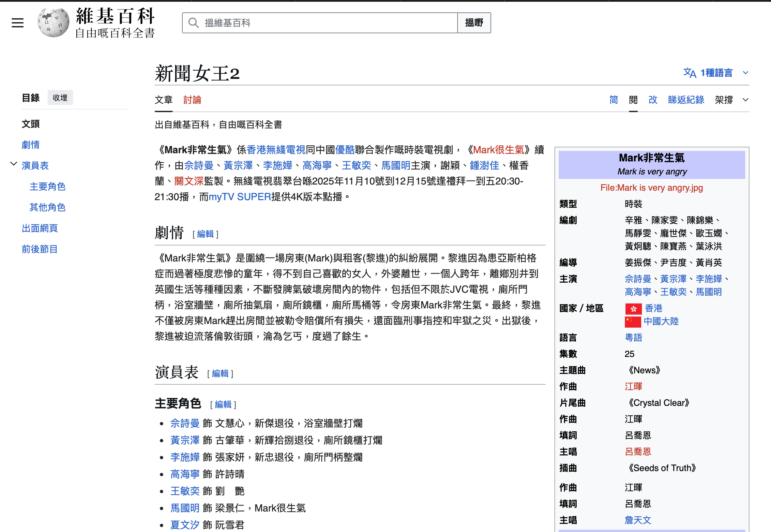Open the hamburger main menu

[x=17, y=23]
